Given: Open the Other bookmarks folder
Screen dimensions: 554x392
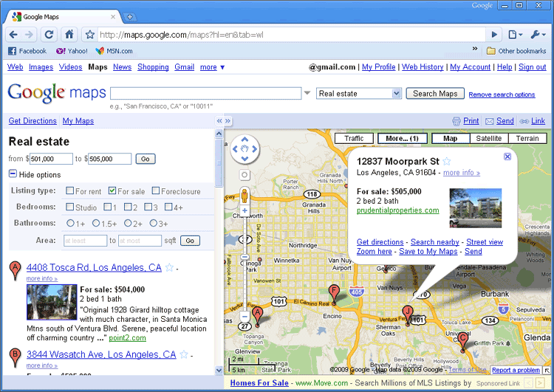Looking at the screenshot, I should pos(516,51).
